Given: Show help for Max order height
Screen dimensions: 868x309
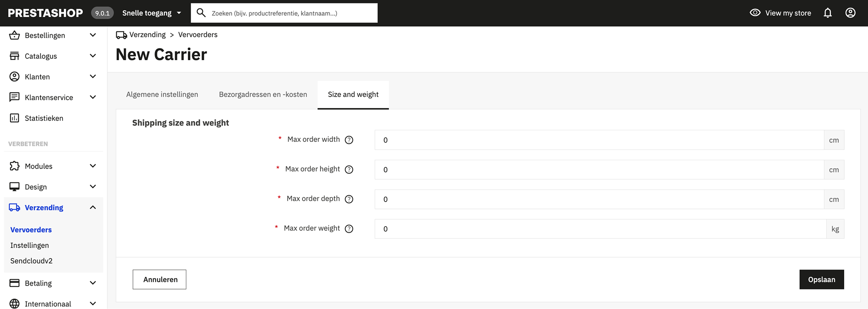Looking at the screenshot, I should (349, 169).
